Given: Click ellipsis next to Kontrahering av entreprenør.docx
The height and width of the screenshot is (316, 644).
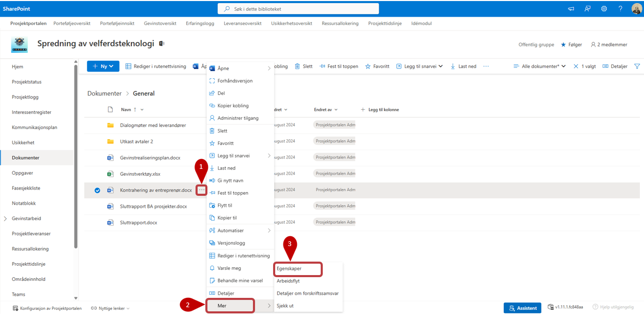Looking at the screenshot, I should tap(202, 190).
